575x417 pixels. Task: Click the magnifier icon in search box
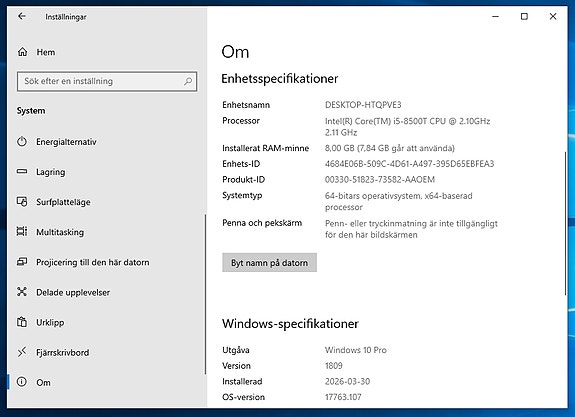click(188, 81)
